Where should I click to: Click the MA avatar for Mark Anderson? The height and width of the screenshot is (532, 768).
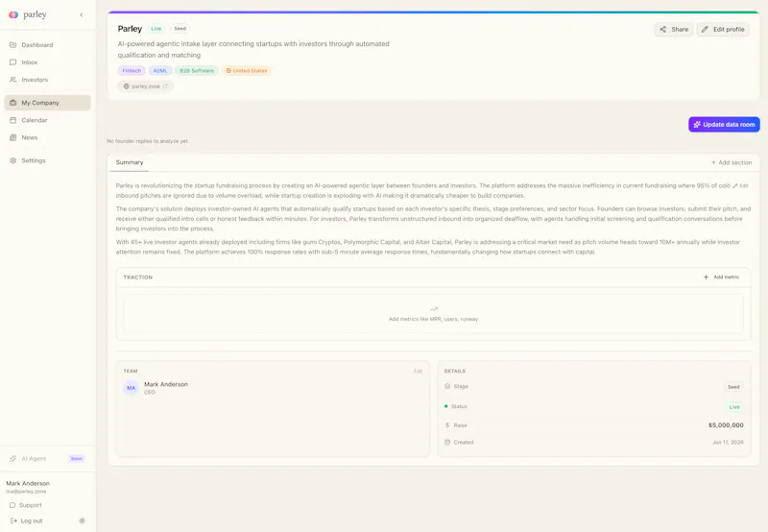[x=132, y=388]
